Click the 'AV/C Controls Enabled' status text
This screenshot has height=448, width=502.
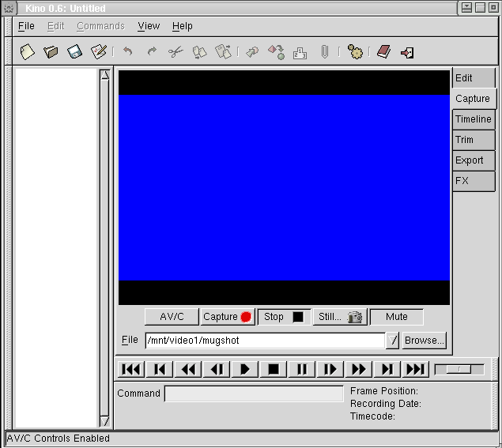click(x=58, y=438)
